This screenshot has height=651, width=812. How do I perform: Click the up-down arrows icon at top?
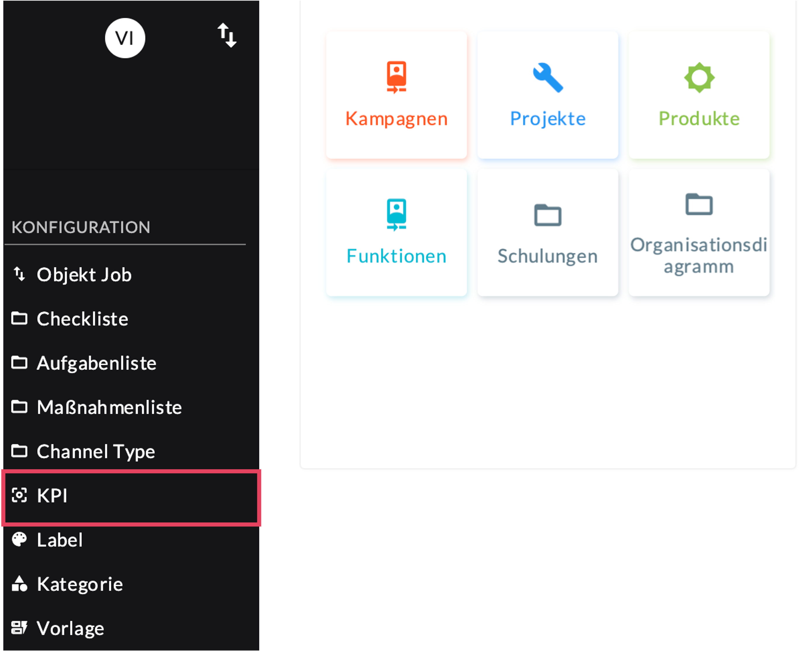227,35
